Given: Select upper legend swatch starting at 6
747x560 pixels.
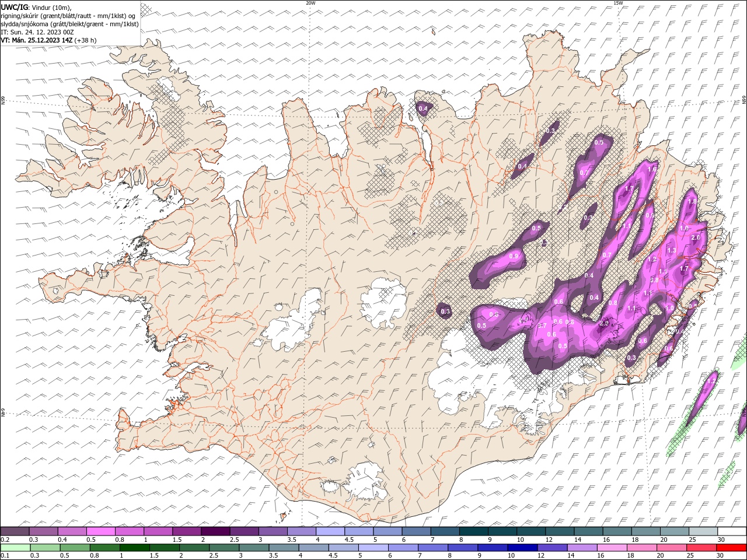Looking at the screenshot, I should coord(416,531).
